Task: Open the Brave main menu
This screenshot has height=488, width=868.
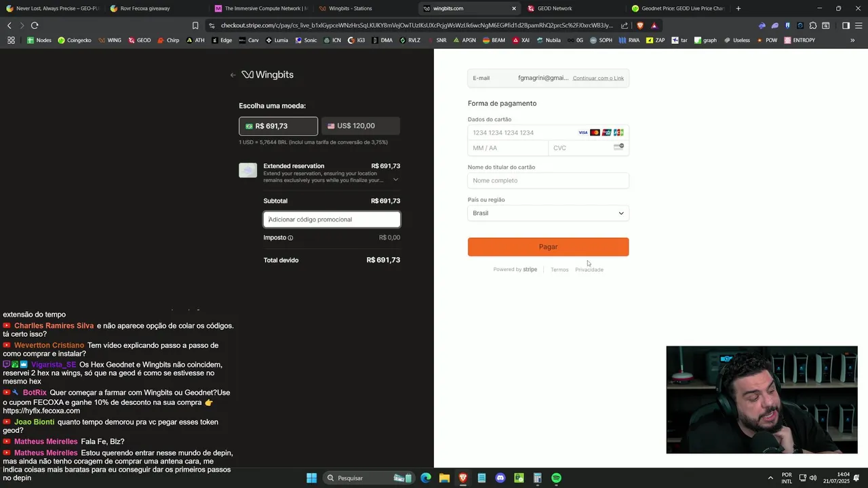Action: 859,26
